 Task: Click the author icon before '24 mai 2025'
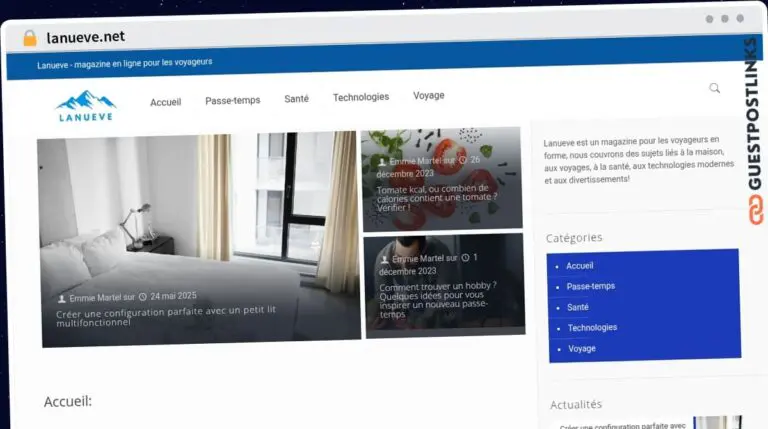[62, 298]
